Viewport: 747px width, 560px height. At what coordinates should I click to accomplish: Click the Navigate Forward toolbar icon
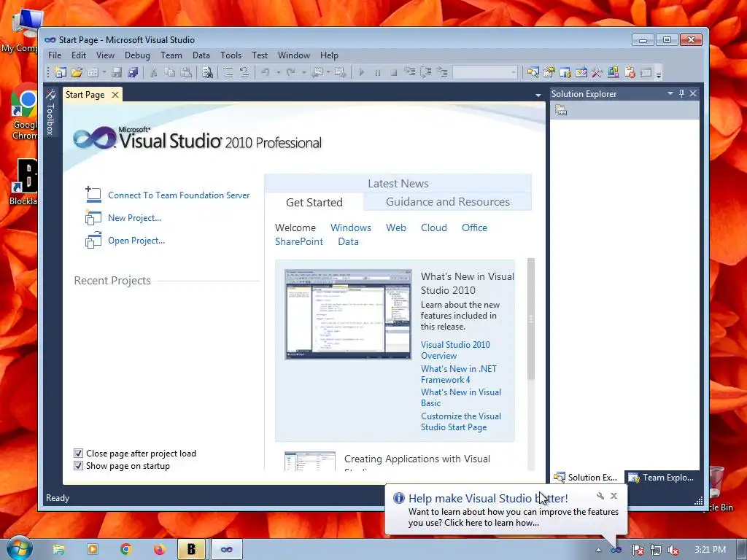click(x=341, y=72)
